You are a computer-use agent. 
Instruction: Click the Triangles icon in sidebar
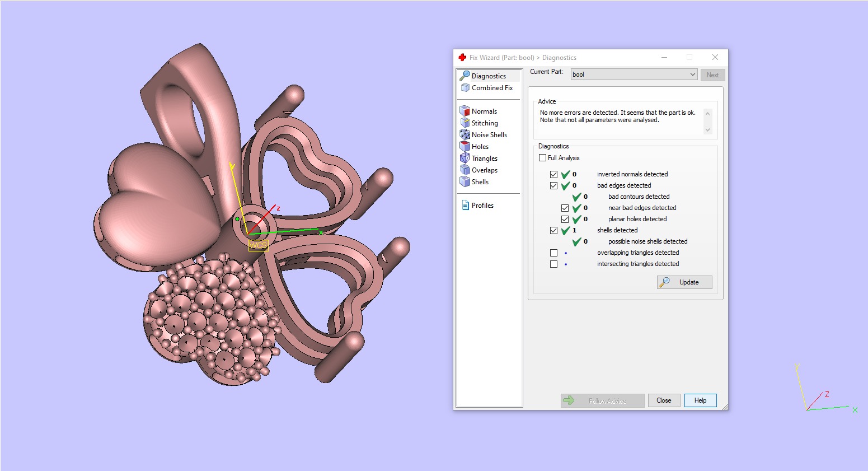[465, 158]
